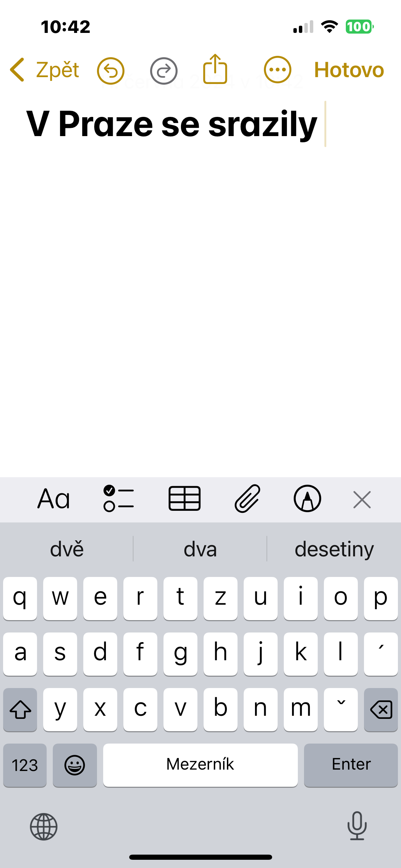Insert a table using the table icon
The height and width of the screenshot is (868, 401).
[184, 498]
